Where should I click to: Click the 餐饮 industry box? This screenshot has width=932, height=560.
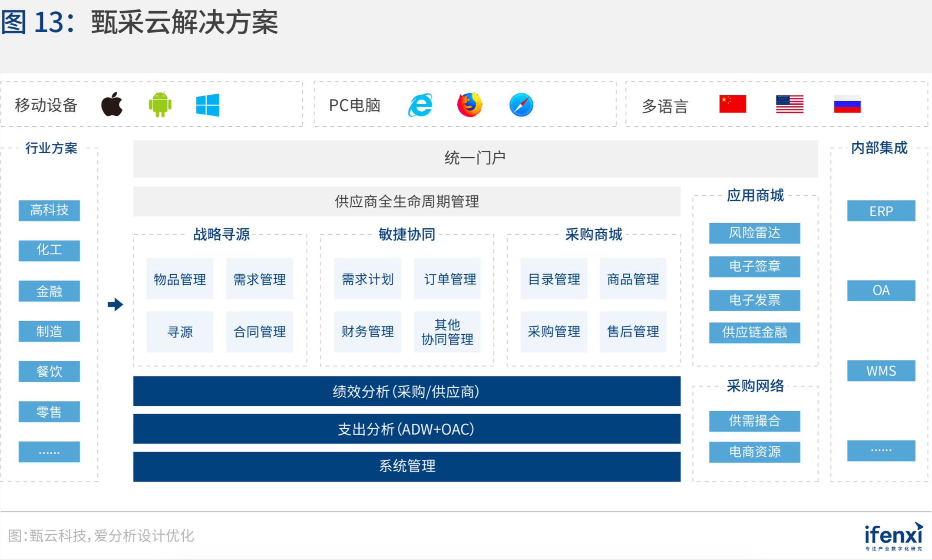coord(49,371)
